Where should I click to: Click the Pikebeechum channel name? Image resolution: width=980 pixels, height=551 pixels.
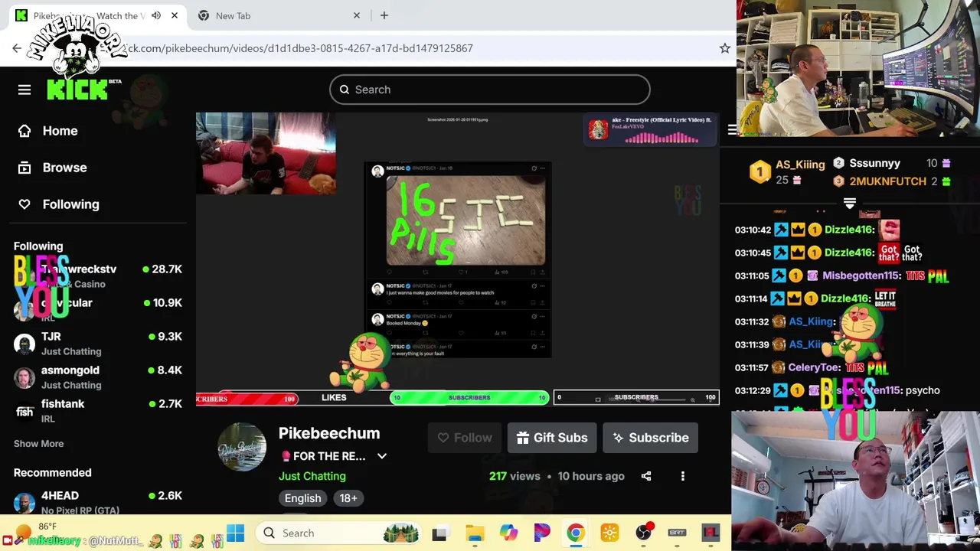point(329,433)
